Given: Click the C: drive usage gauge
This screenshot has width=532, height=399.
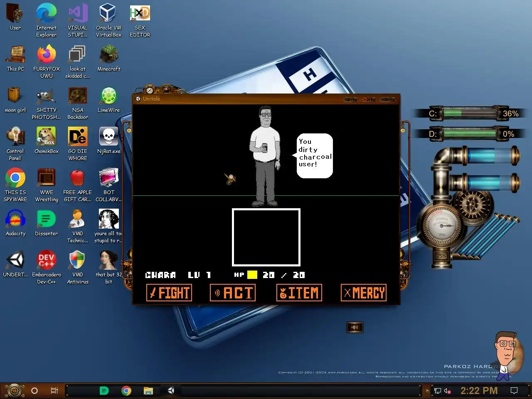Looking at the screenshot, I should [x=469, y=113].
